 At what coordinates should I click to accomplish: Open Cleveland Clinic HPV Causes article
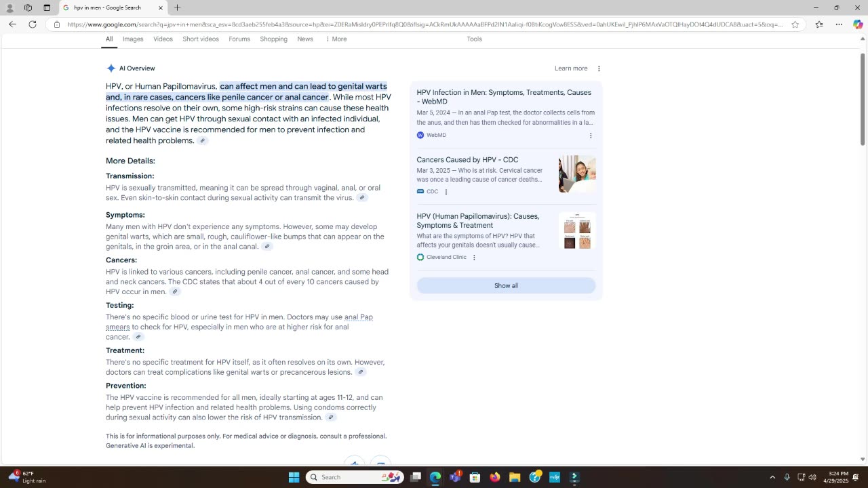[x=478, y=221]
